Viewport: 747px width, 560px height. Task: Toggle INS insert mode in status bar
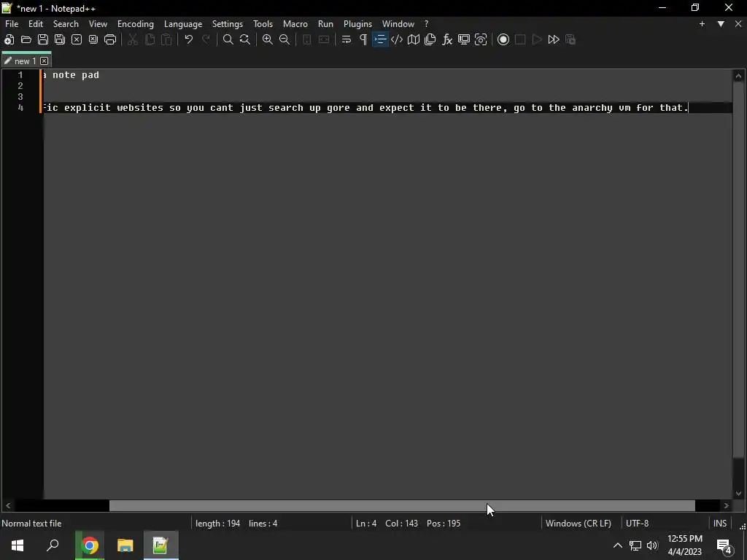click(720, 524)
